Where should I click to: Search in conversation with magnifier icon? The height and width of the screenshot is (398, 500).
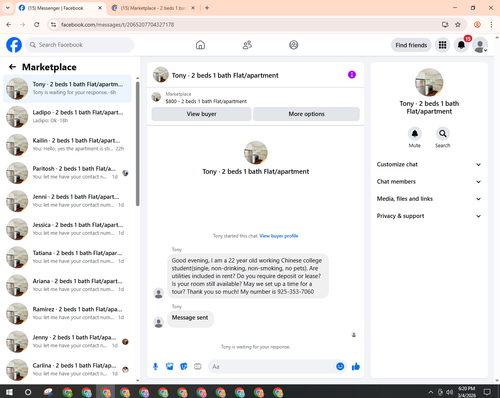(x=443, y=134)
